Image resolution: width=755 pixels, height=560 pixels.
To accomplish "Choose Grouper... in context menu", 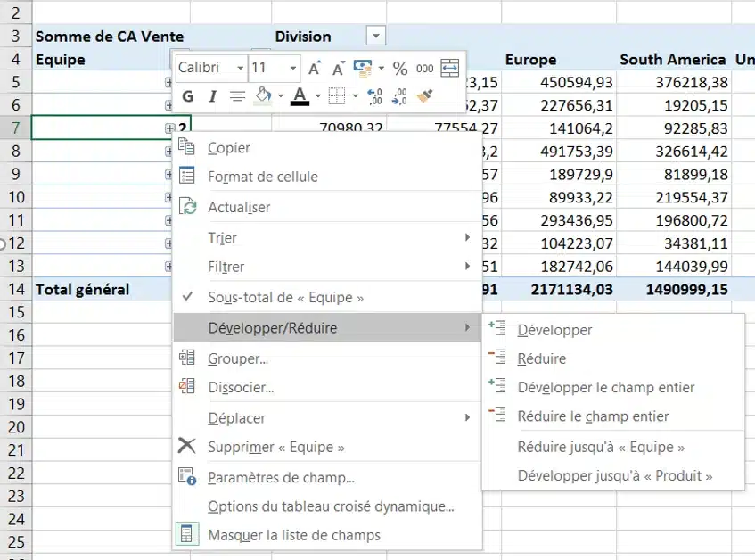I will pos(327,358).
